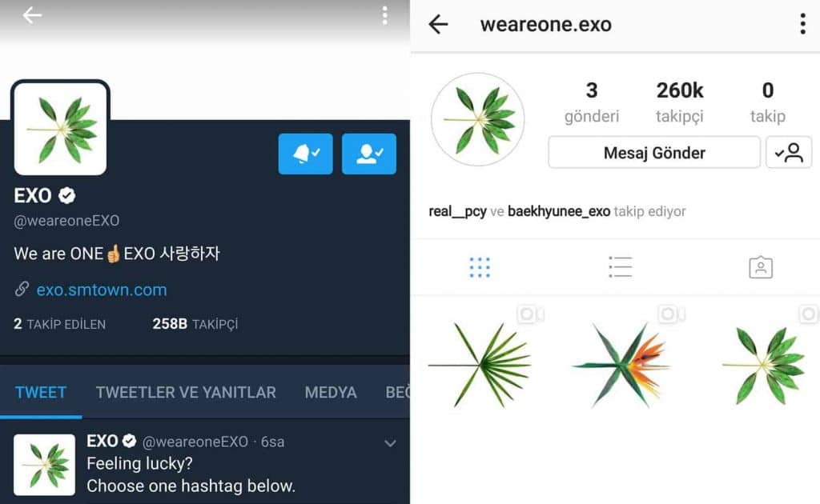Image resolution: width=820 pixels, height=504 pixels.
Task: Go back using Twitter's back arrow
Action: pos(32,15)
